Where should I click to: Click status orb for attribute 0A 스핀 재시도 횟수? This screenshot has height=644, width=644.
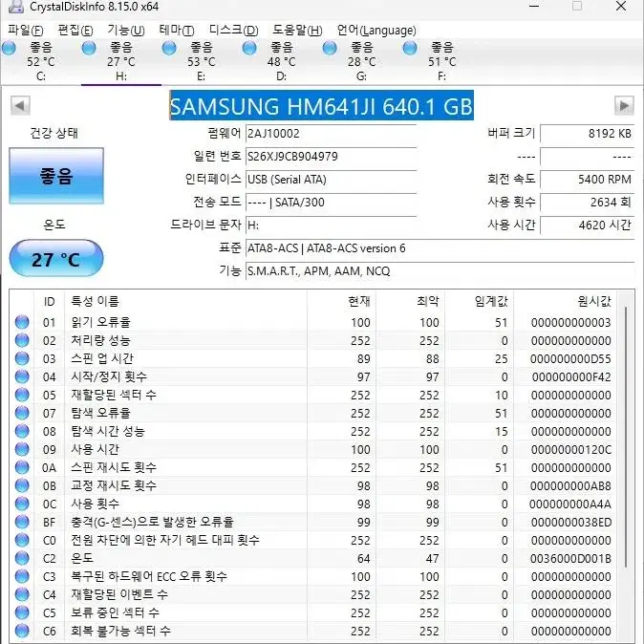click(x=22, y=467)
